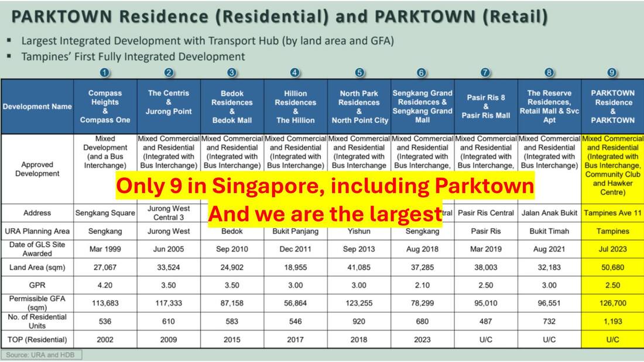Click the number 6 circle above Sengkang Grand

pyautogui.click(x=422, y=73)
